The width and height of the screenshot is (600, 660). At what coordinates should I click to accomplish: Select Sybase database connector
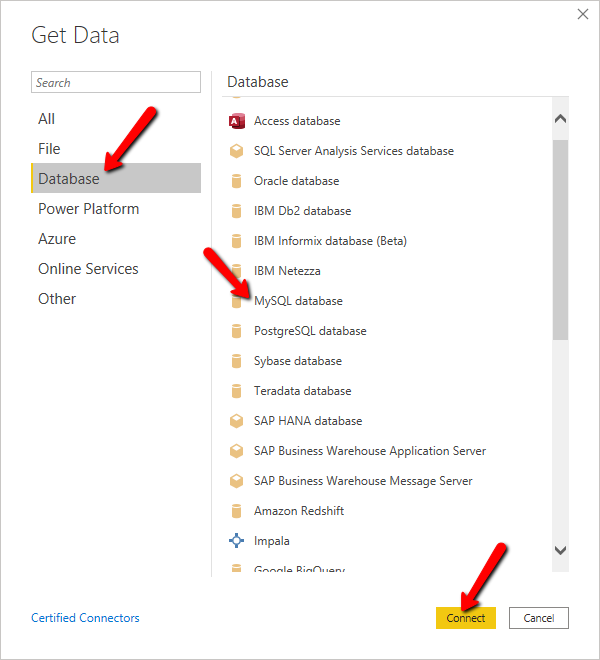[x=387, y=361]
